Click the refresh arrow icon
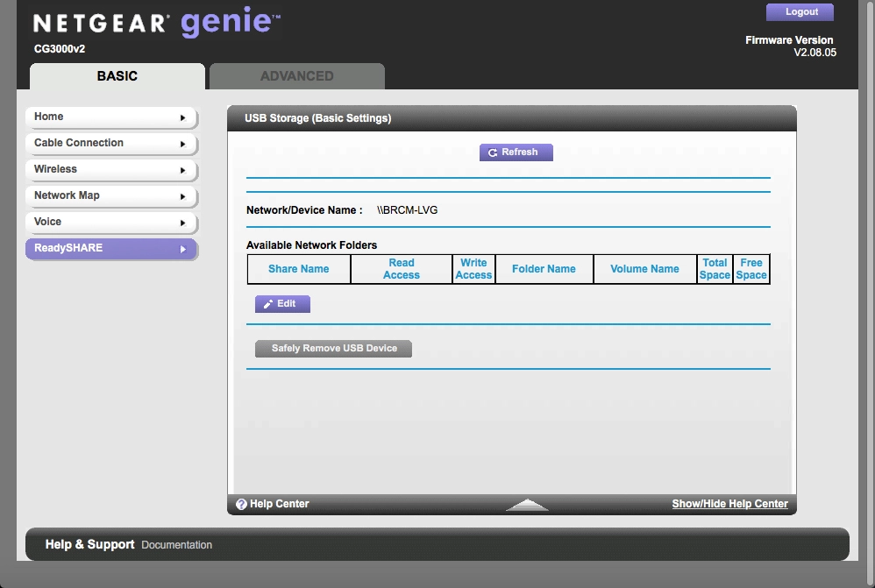The height and width of the screenshot is (588, 875). [493, 152]
